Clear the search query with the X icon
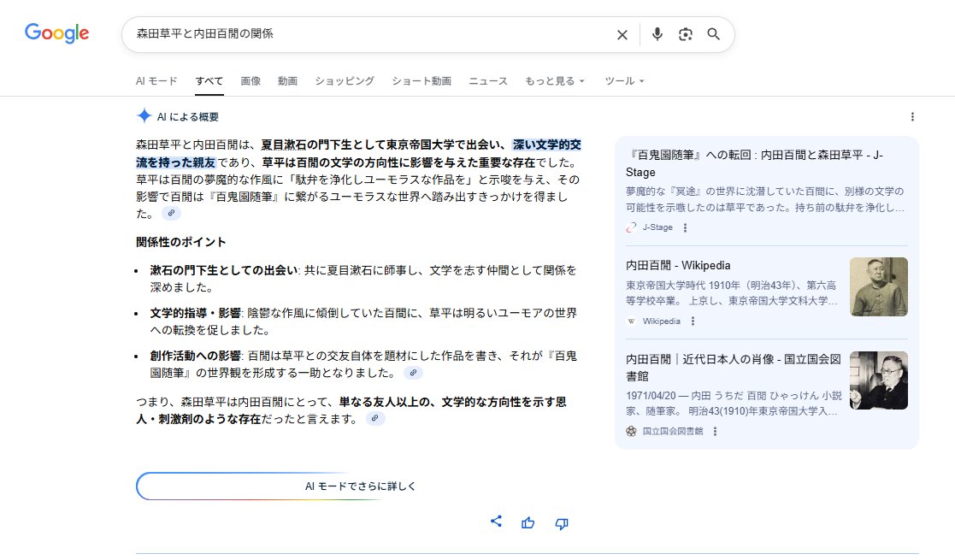This screenshot has width=955, height=560. pyautogui.click(x=622, y=35)
